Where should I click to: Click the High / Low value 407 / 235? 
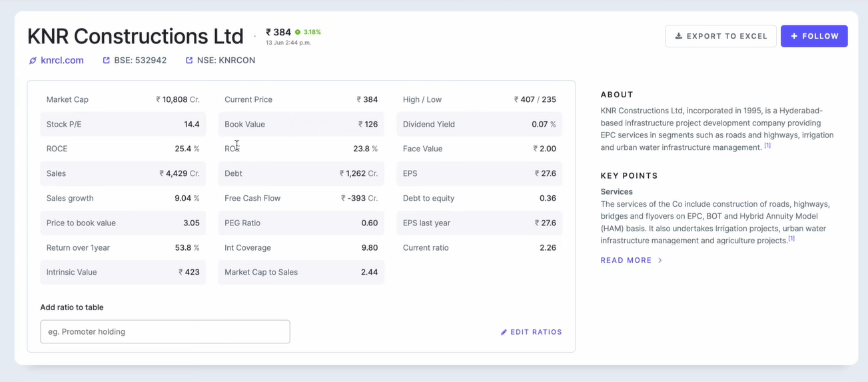point(535,99)
